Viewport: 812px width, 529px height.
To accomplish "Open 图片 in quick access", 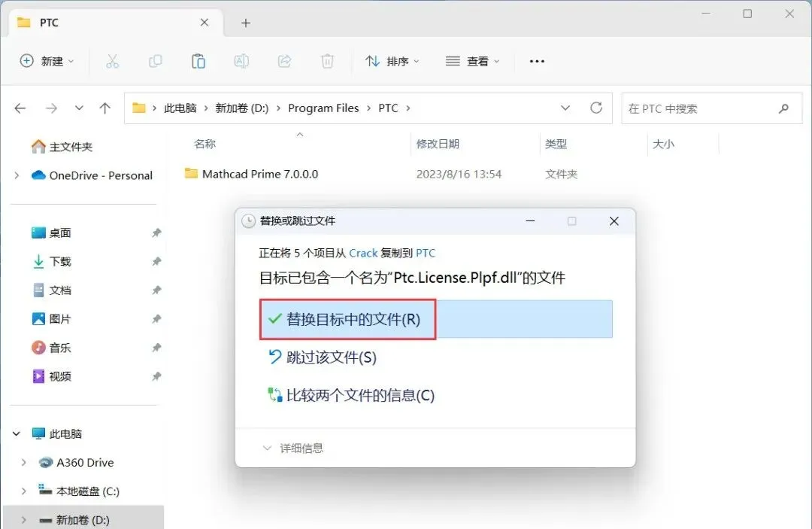I will (x=52, y=319).
